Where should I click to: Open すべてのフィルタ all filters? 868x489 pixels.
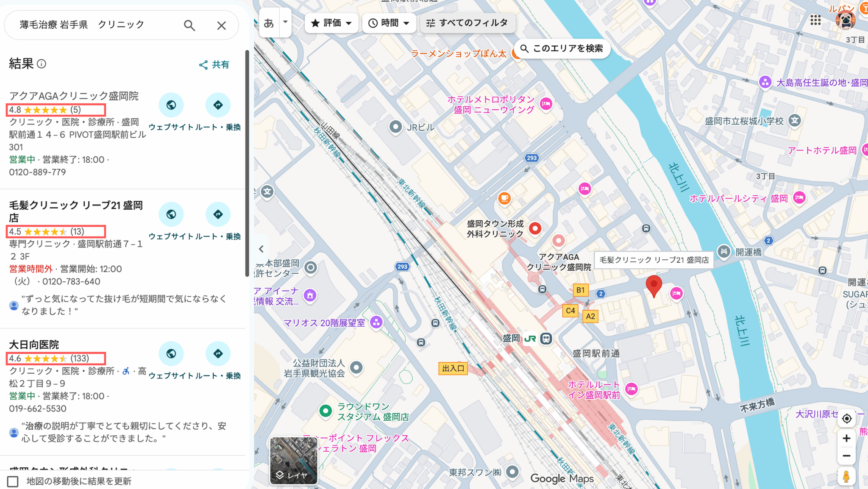[x=467, y=23]
